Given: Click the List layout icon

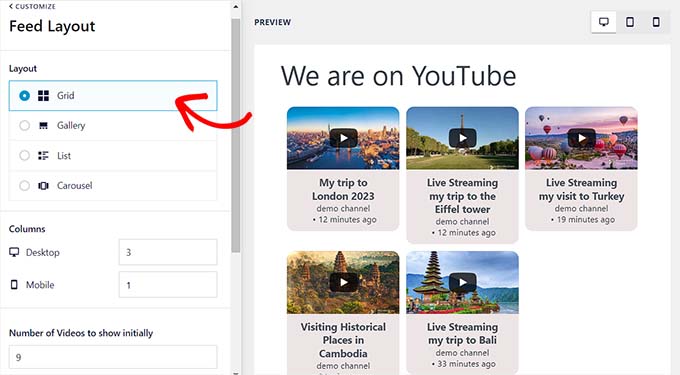Looking at the screenshot, I should point(43,155).
